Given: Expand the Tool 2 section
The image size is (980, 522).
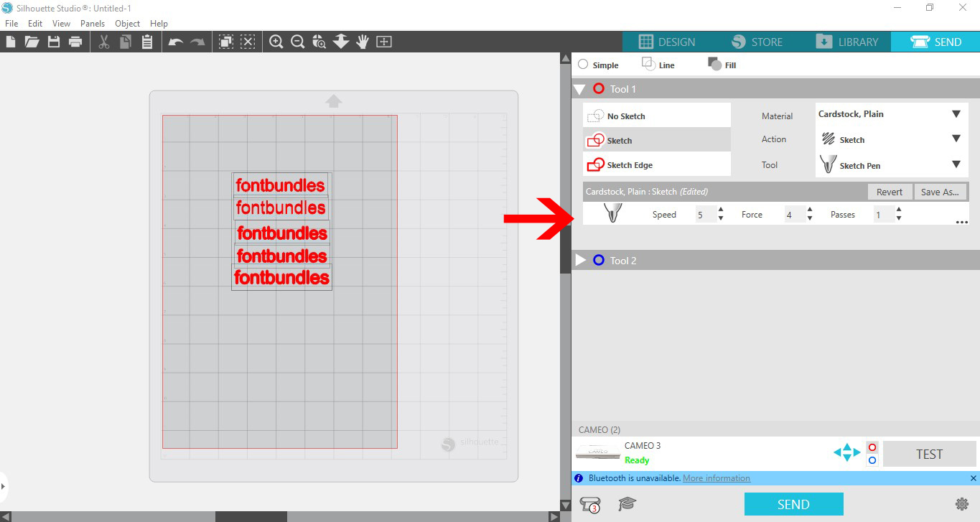Looking at the screenshot, I should (580, 260).
